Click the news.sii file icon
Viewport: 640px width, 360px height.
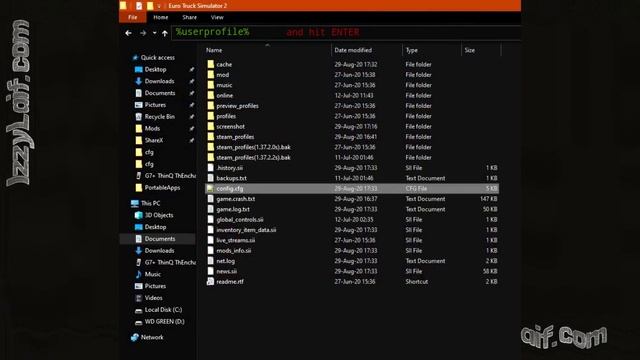click(x=211, y=271)
